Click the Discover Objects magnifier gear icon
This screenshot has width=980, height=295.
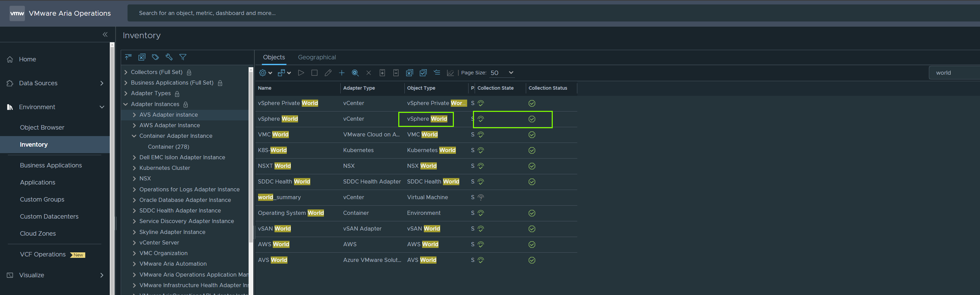[355, 73]
